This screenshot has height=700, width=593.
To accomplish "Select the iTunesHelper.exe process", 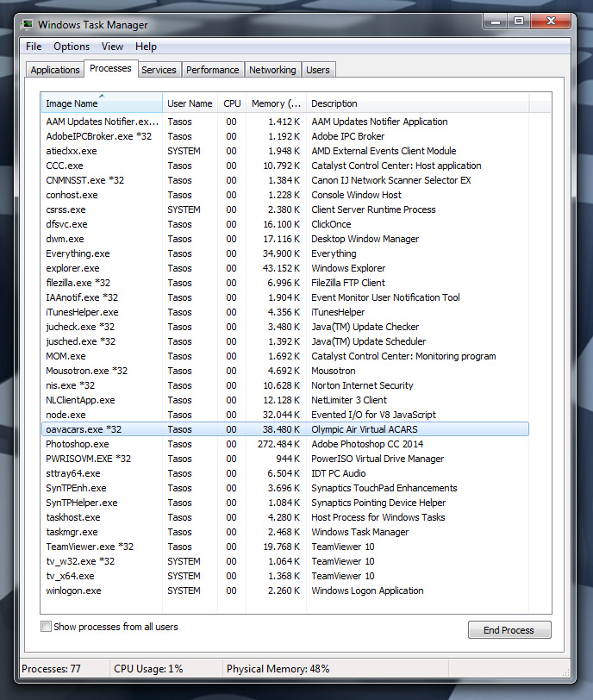I will pyautogui.click(x=285, y=312).
